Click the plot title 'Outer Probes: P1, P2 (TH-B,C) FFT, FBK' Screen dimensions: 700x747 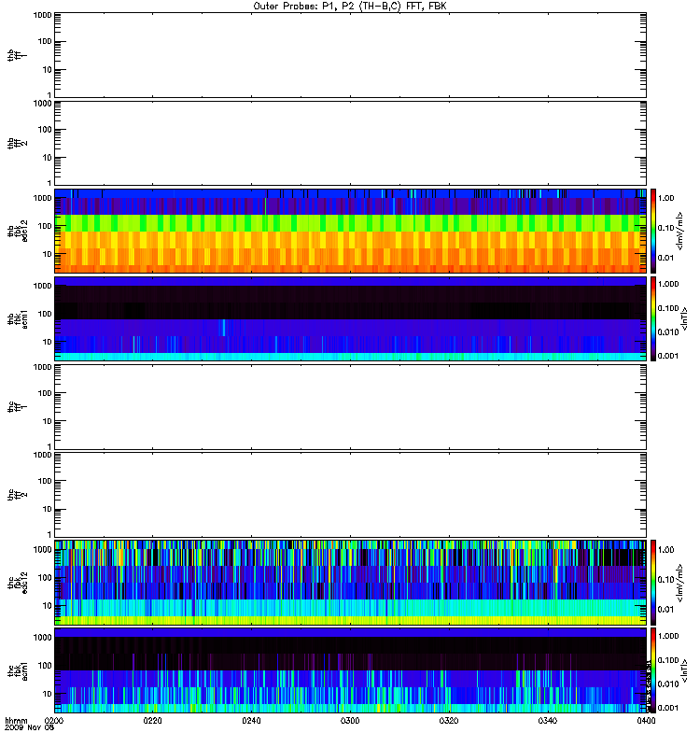(x=350, y=7)
